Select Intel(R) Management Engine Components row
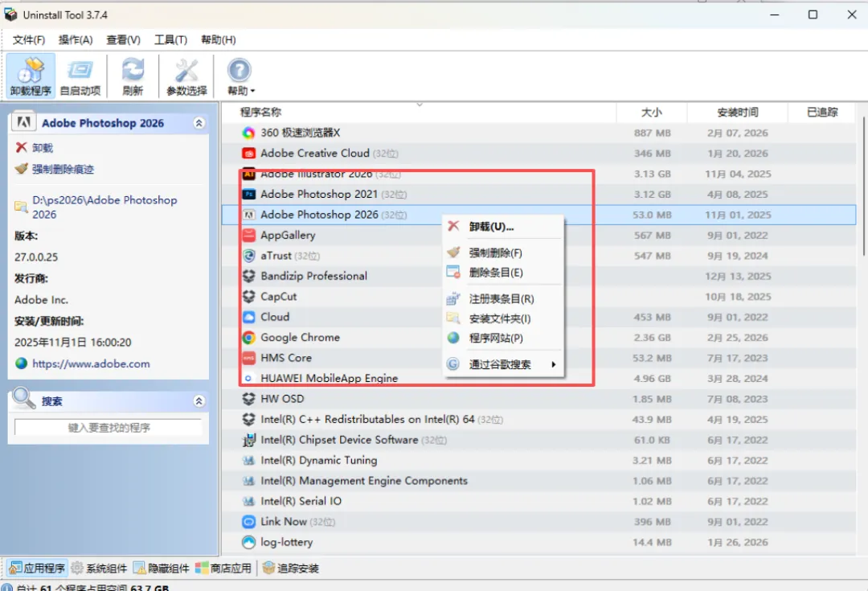The width and height of the screenshot is (868, 591). (x=538, y=481)
